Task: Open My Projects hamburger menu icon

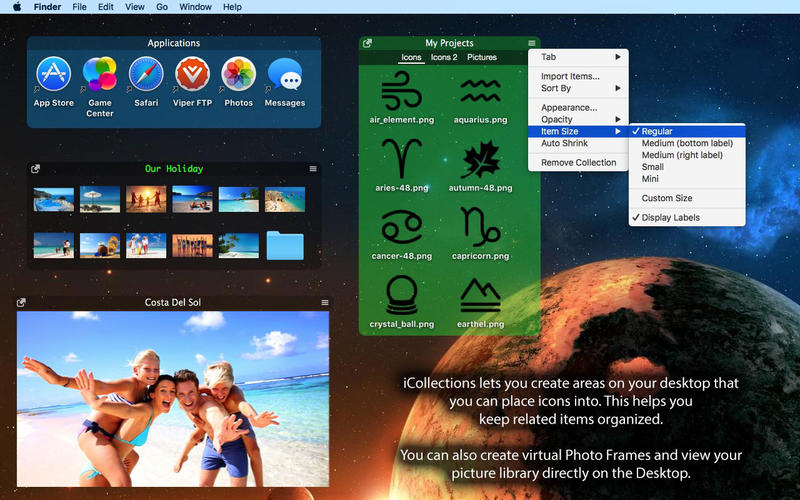Action: [532, 43]
